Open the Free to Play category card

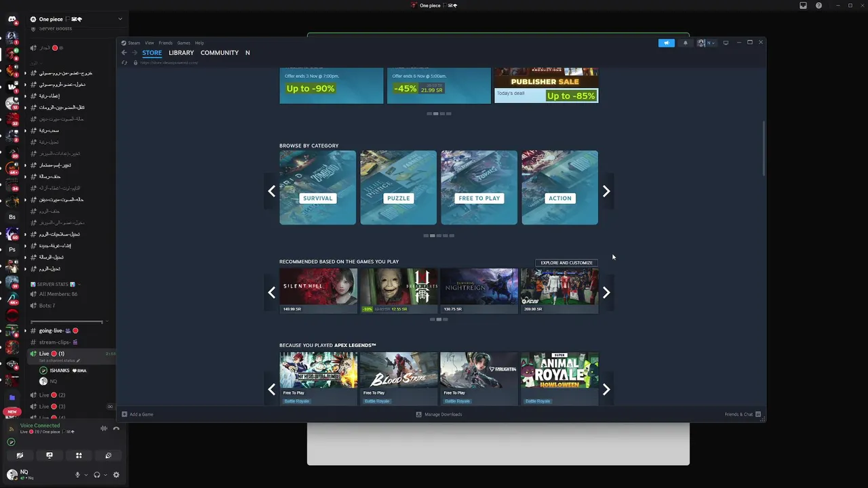479,188
